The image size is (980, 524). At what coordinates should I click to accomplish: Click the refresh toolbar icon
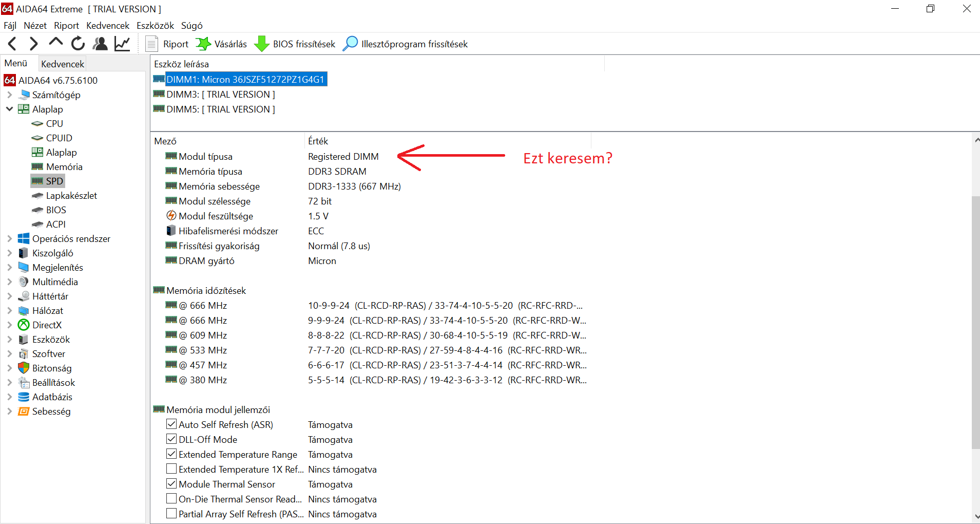(x=78, y=44)
